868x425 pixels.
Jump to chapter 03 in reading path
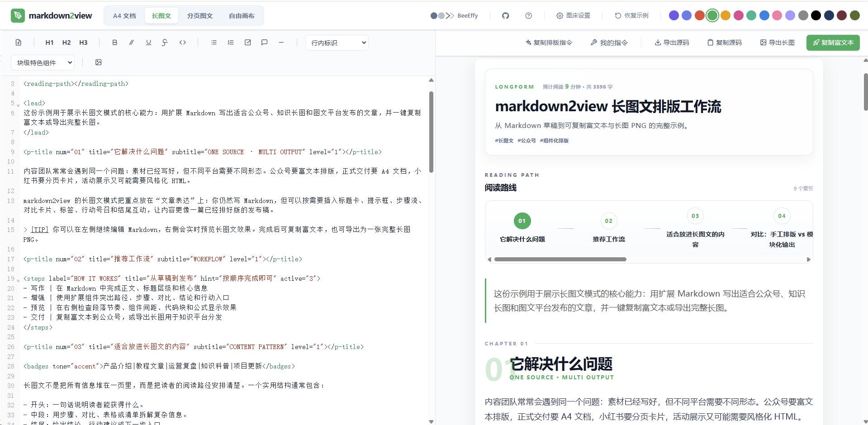(x=695, y=227)
